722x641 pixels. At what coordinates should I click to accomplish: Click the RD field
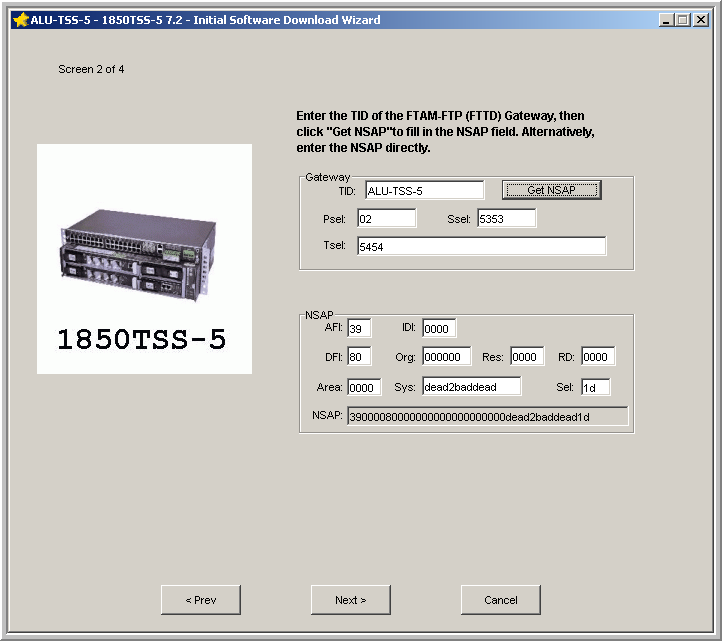[x=598, y=356]
